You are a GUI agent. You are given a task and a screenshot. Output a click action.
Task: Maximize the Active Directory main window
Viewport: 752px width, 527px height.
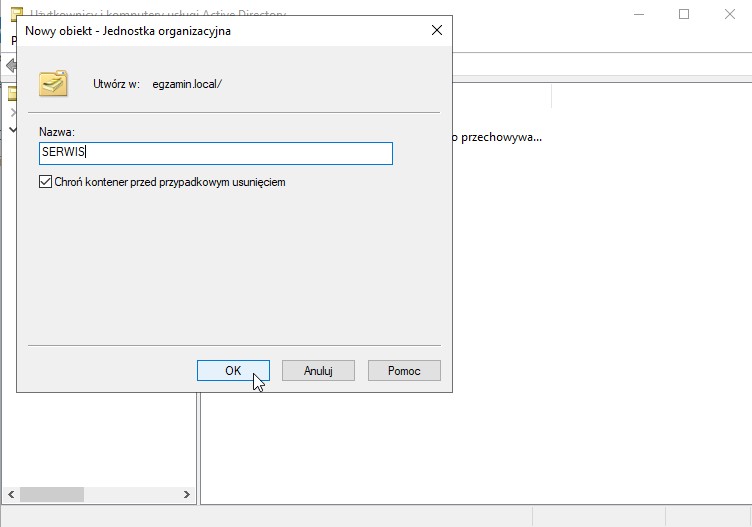(684, 14)
